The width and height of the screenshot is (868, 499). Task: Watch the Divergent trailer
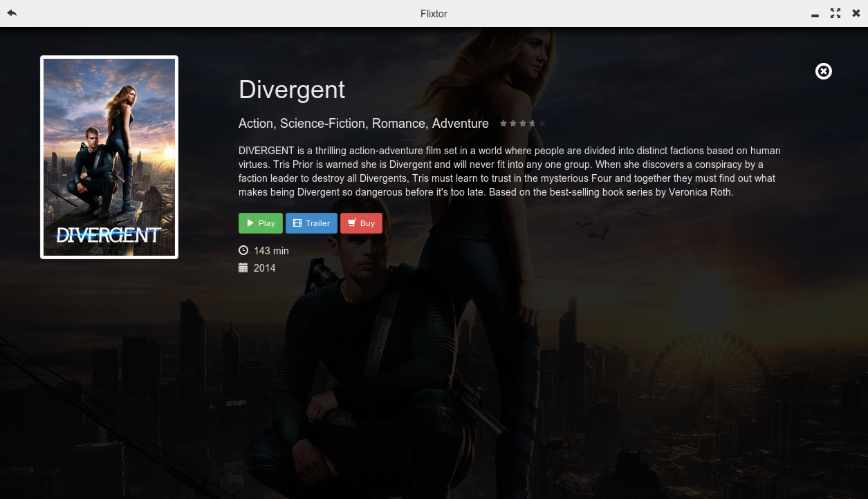click(311, 223)
